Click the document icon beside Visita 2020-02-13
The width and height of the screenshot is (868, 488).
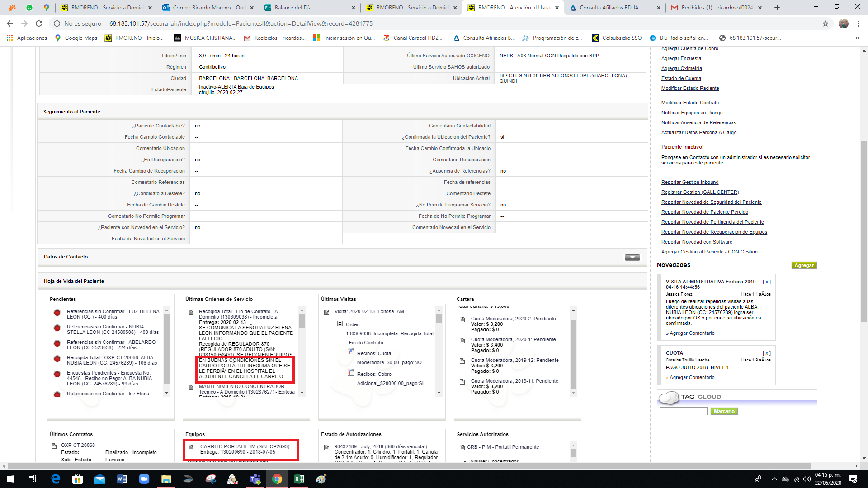[326, 312]
